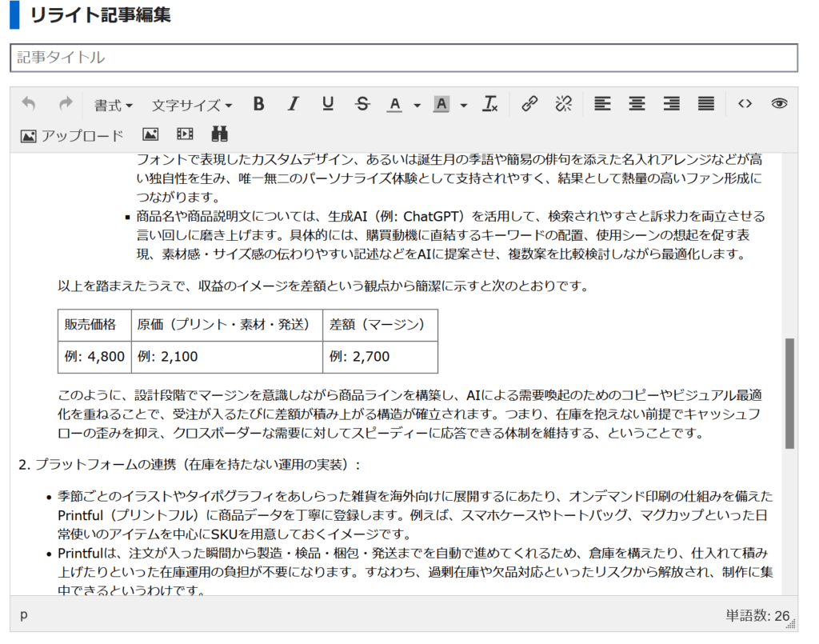Clear formatting with the Tx icon
Screen dimensions: 819x644
tap(490, 104)
